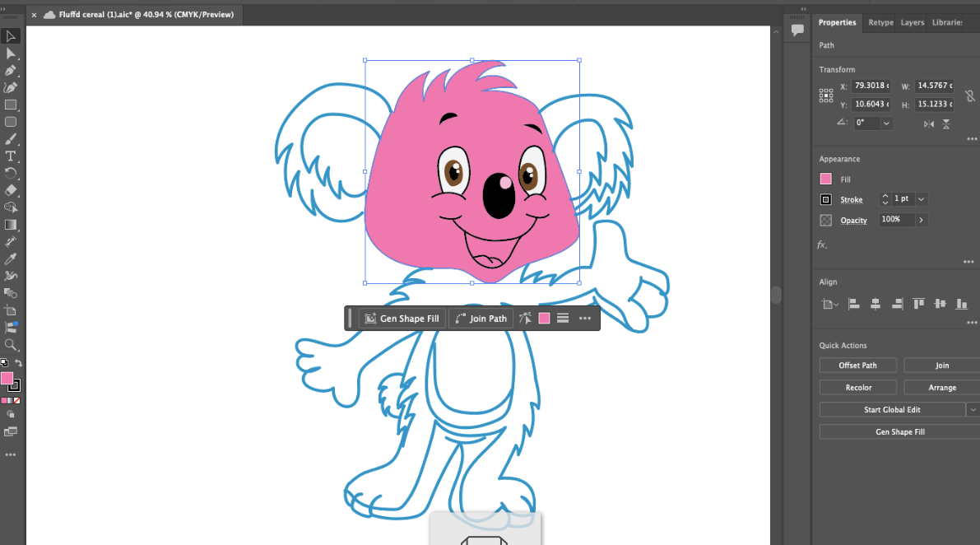980x545 pixels.
Task: Select the Gradient tool
Action: (x=11, y=225)
